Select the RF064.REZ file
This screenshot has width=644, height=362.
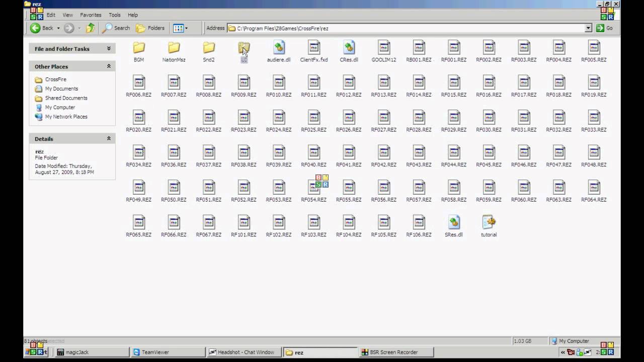[x=594, y=192]
